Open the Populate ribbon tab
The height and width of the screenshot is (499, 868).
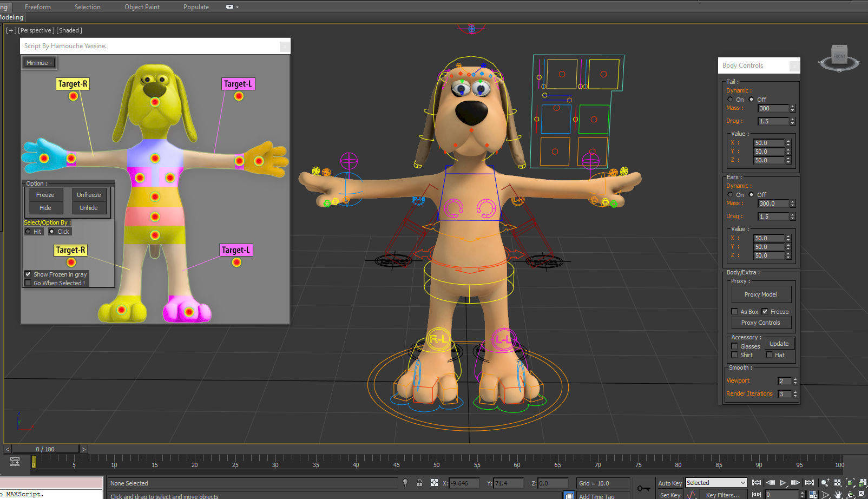click(196, 7)
